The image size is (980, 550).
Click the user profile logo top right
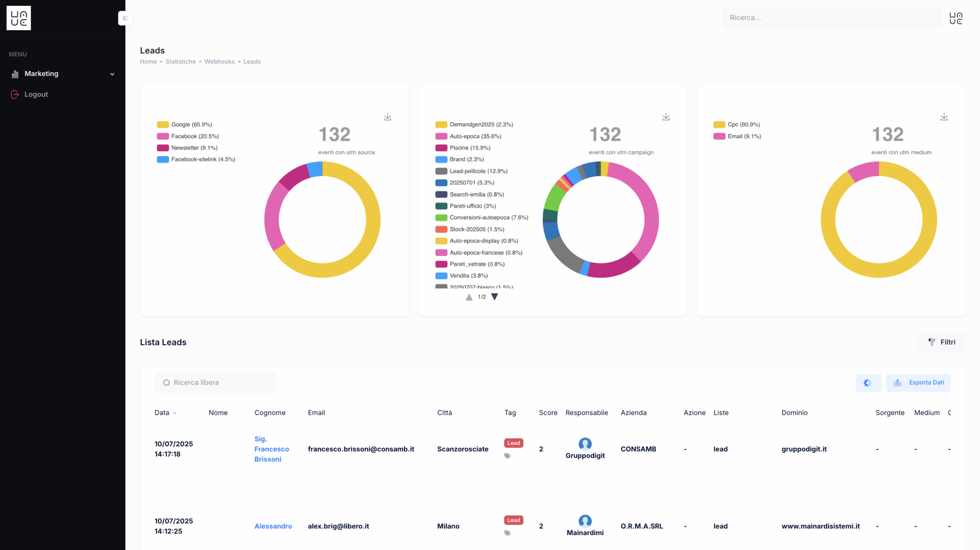click(955, 18)
